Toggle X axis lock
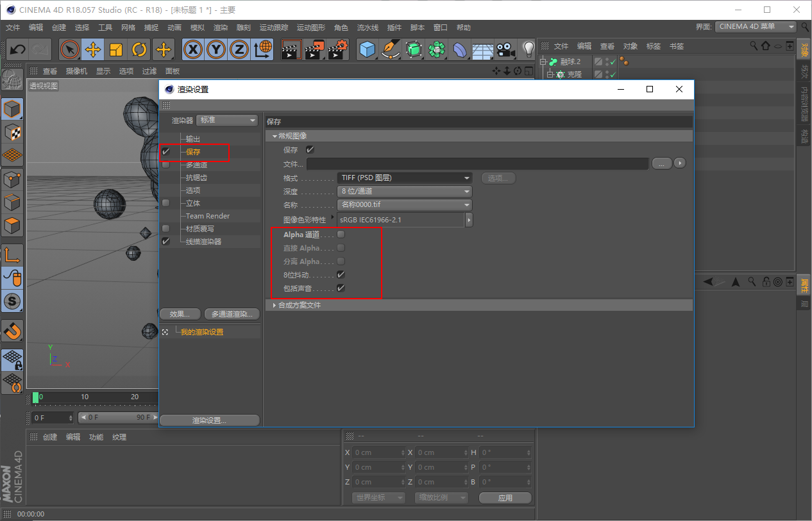 [x=193, y=49]
